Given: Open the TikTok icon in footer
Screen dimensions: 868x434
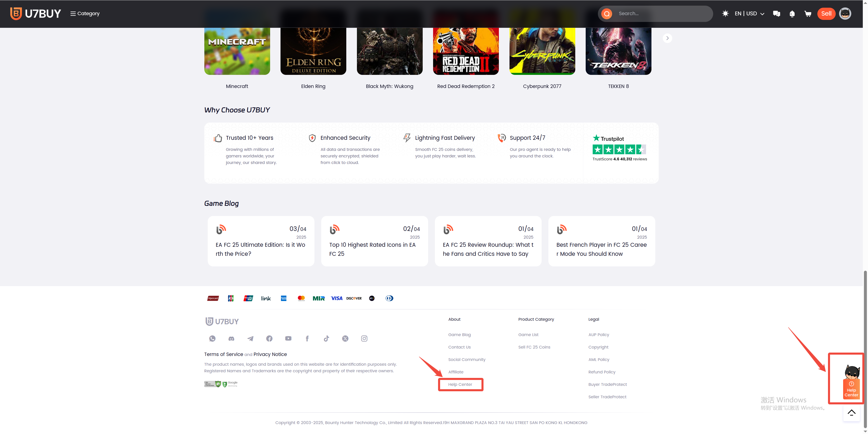Looking at the screenshot, I should [326, 339].
